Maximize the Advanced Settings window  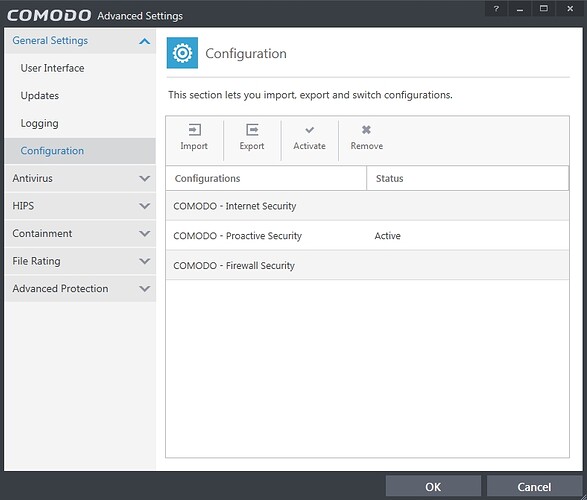[544, 9]
